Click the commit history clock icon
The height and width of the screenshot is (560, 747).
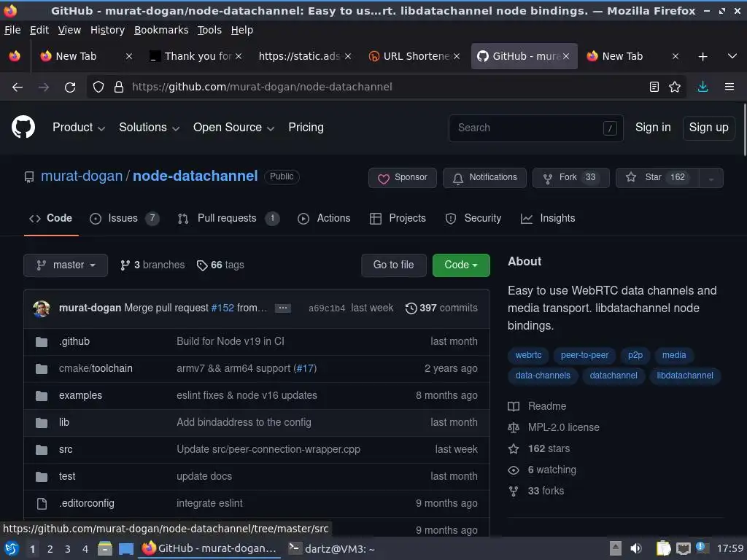(411, 308)
